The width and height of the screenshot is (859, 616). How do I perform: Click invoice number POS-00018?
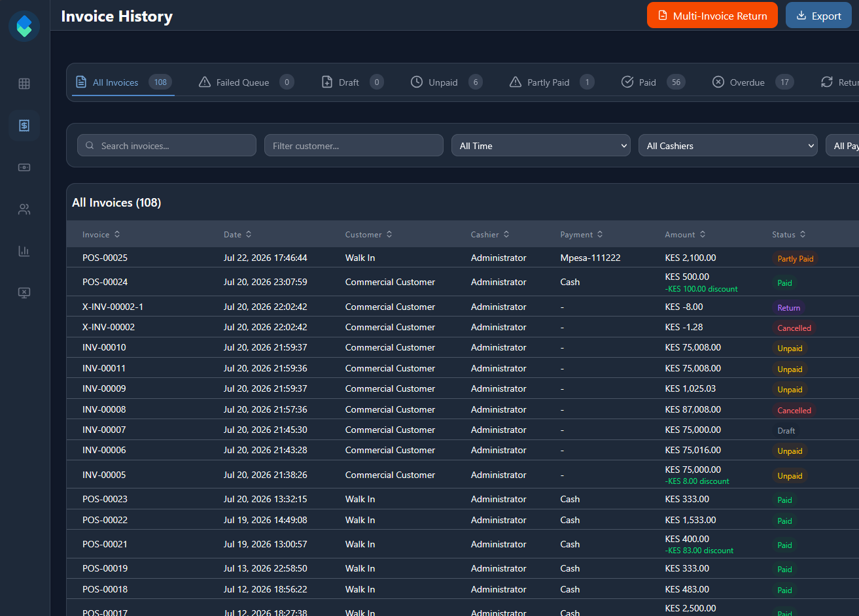click(105, 589)
